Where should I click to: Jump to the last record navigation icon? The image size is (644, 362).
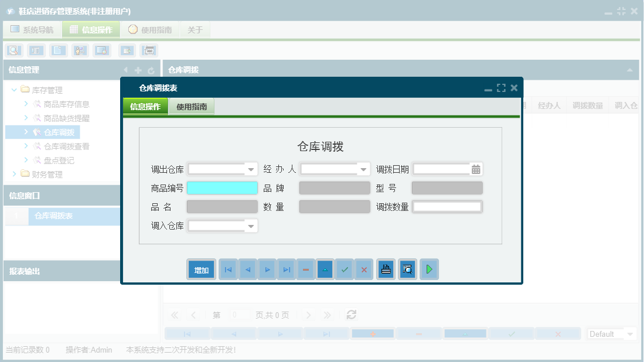tap(286, 269)
